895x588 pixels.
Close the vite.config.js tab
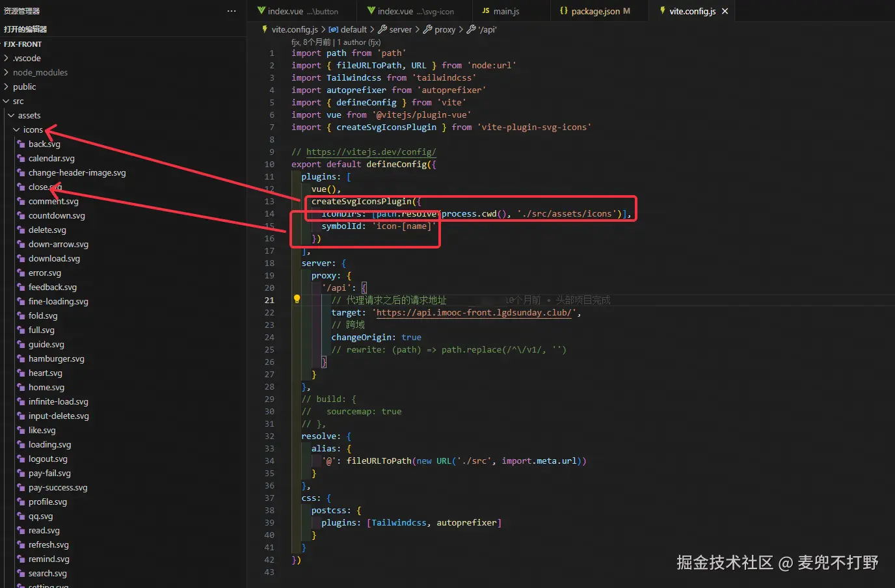point(725,11)
